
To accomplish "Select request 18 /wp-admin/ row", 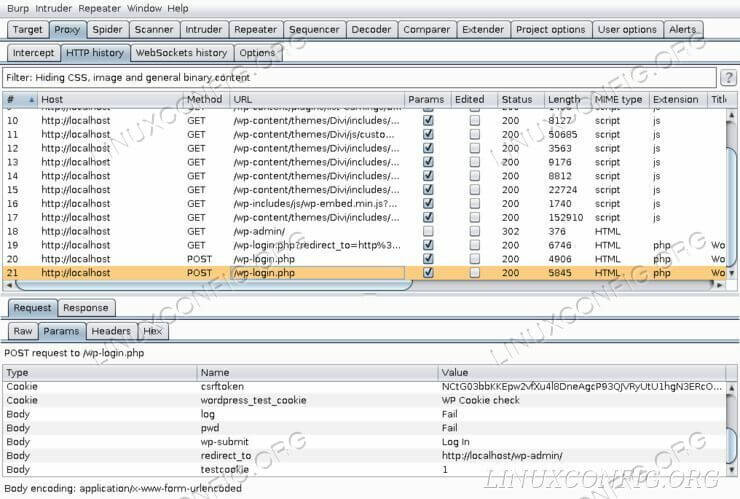I will coord(364,231).
